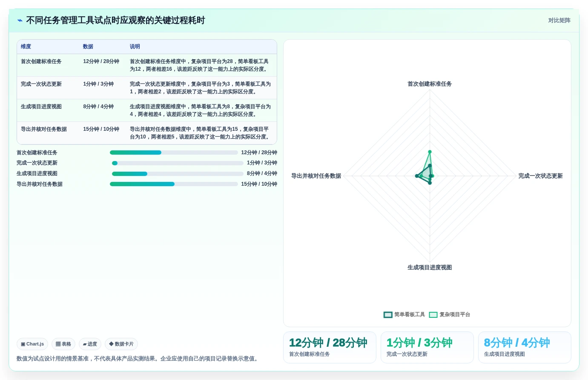Click table value 8分钟 / 4分钟
The image size is (588, 380).
pyautogui.click(x=98, y=107)
